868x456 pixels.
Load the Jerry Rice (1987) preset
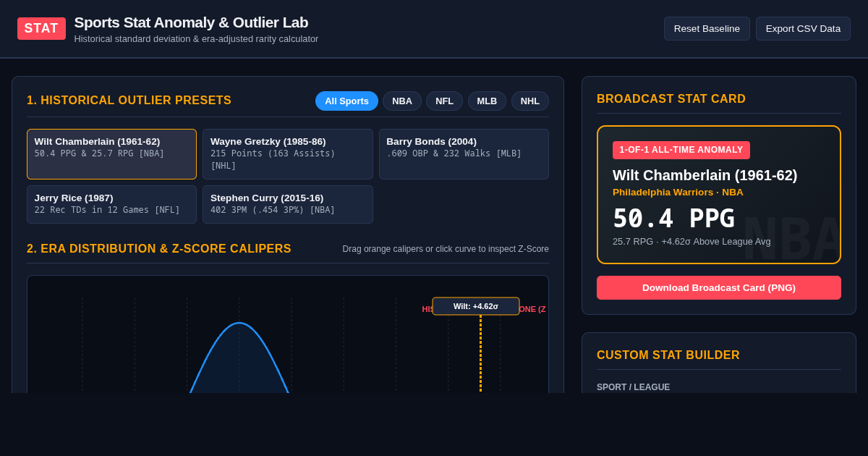[111, 204]
